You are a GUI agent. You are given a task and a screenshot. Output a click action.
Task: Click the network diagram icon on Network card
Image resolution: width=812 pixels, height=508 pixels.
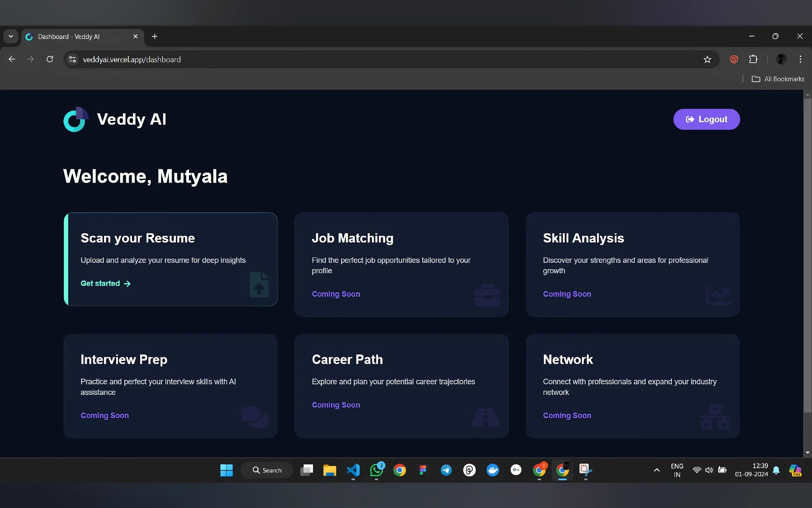[x=714, y=417]
